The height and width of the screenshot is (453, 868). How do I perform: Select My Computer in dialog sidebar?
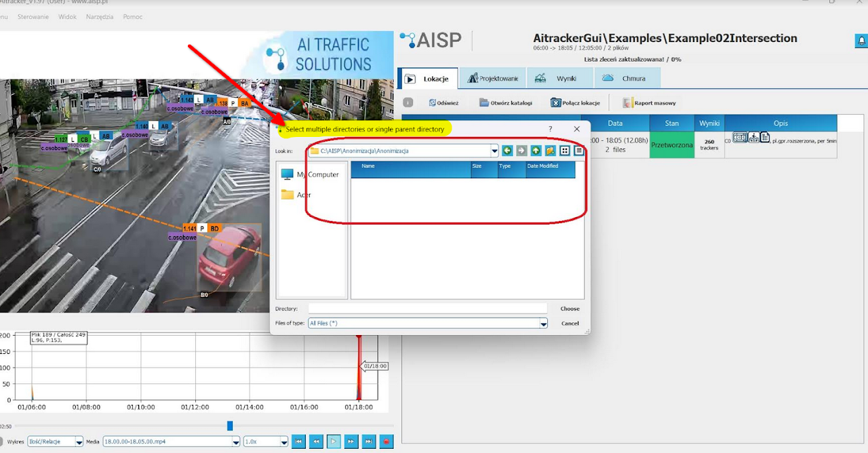coord(310,174)
